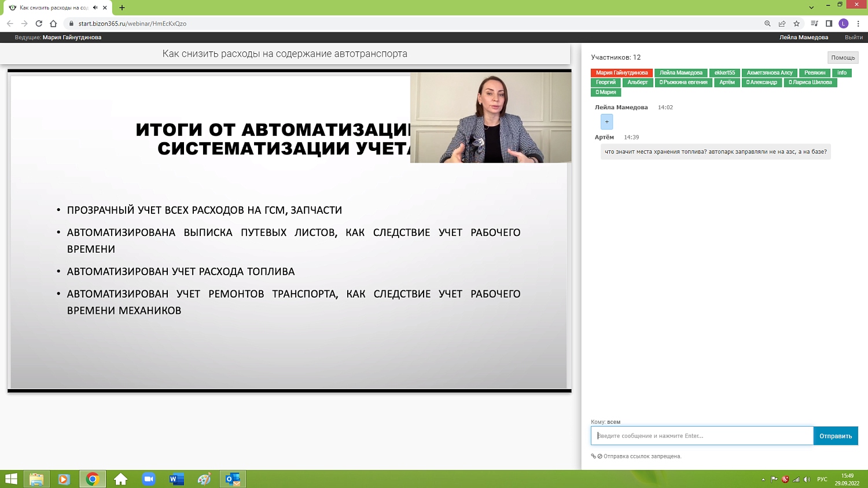This screenshot has width=868, height=488.
Task: Open File Explorer from the taskbar
Action: [36, 479]
